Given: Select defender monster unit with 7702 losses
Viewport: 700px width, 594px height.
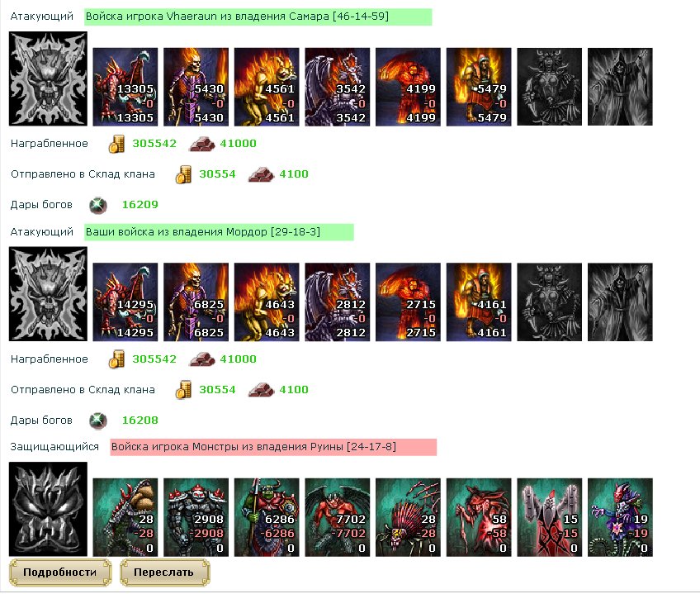Looking at the screenshot, I should coord(338,517).
